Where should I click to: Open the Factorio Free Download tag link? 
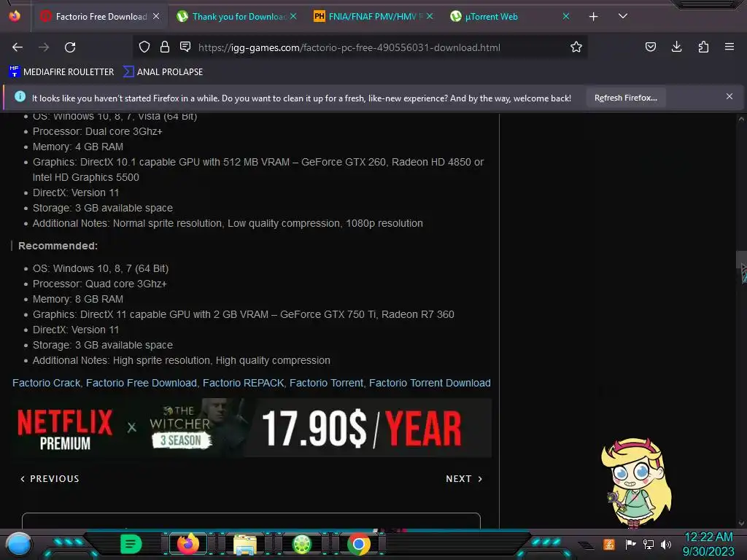pos(142,383)
